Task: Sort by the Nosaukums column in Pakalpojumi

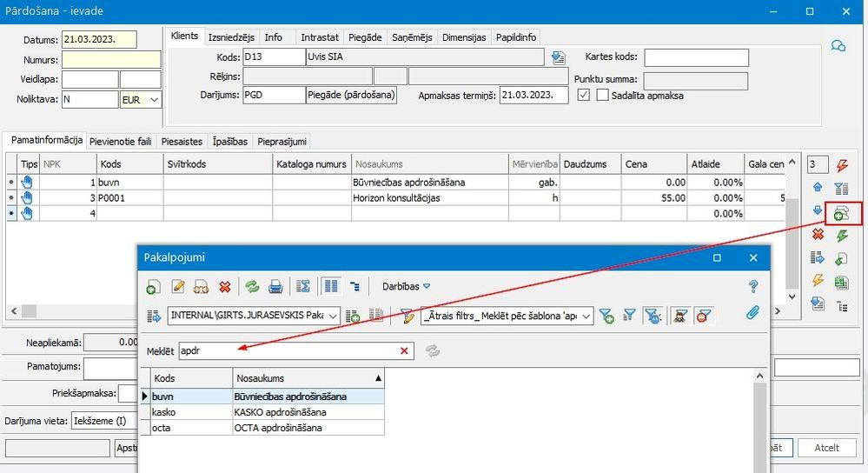Action: click(308, 378)
